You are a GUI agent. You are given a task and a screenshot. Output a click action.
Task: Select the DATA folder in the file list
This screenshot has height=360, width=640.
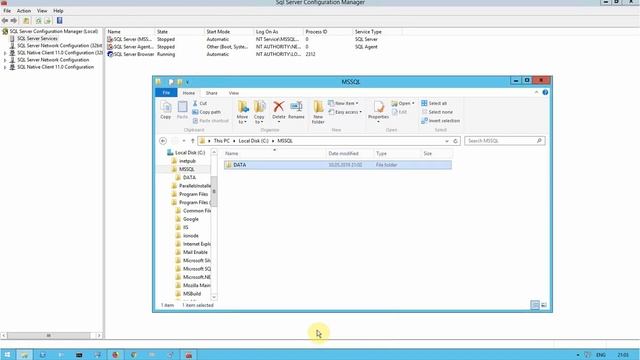(338, 165)
